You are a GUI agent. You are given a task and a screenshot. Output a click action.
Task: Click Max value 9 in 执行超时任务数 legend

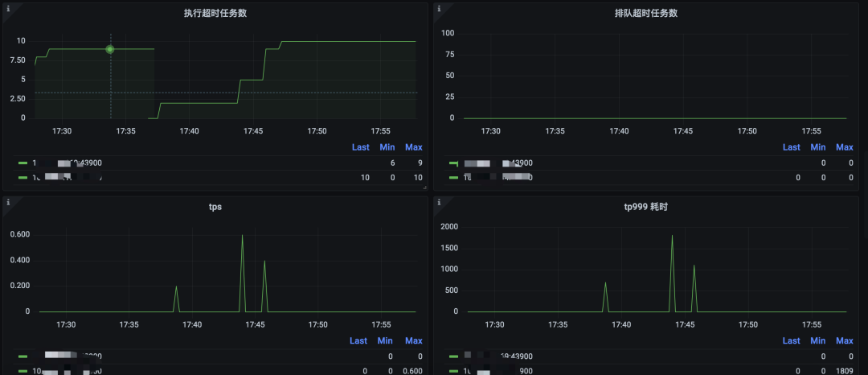(420, 163)
